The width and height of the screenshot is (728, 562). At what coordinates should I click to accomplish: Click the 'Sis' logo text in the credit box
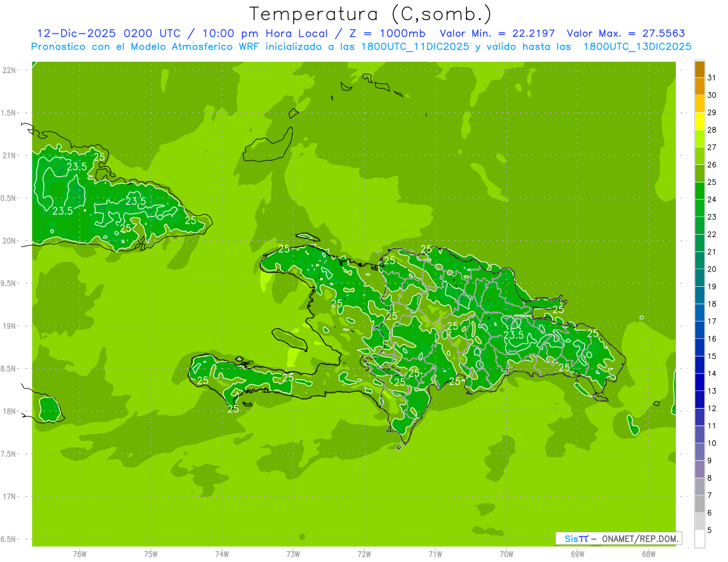point(571,538)
